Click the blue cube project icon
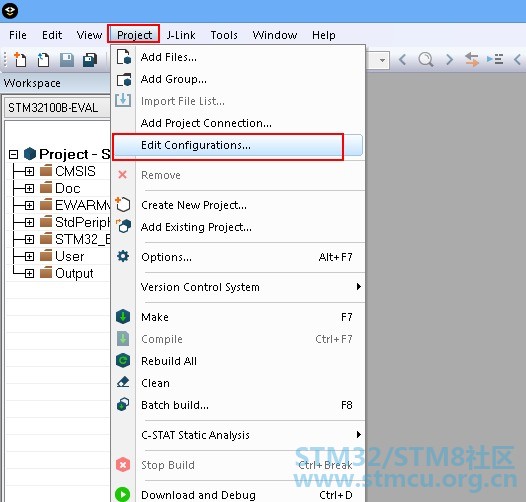Viewport: 526px width, 502px height. coord(30,154)
